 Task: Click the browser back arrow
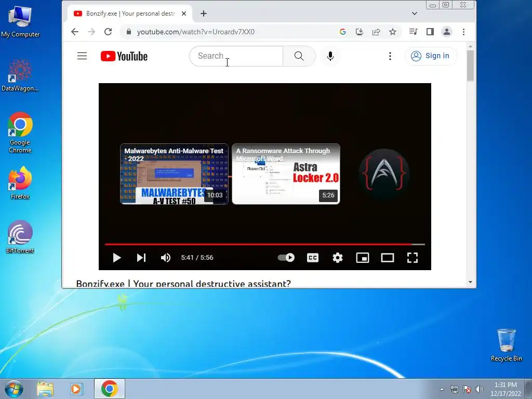pyautogui.click(x=75, y=32)
